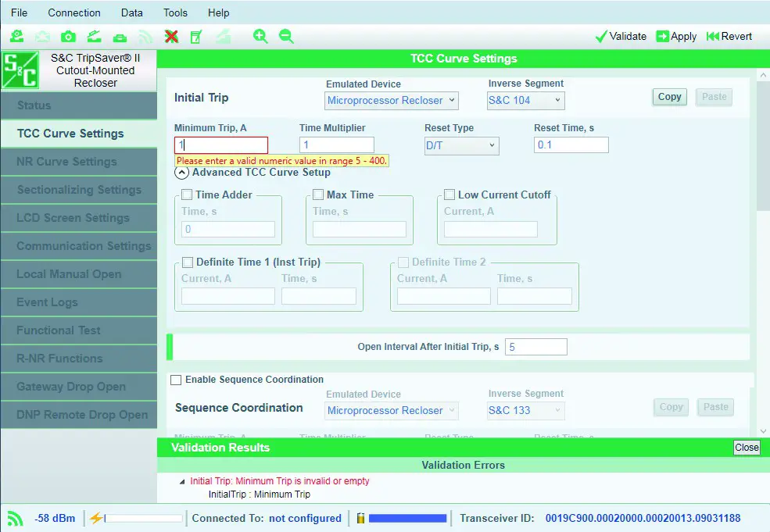Screen dimensions: 770x532
Task: Open Sequence Coordination S&C 133 dropdown
Action: [525, 411]
